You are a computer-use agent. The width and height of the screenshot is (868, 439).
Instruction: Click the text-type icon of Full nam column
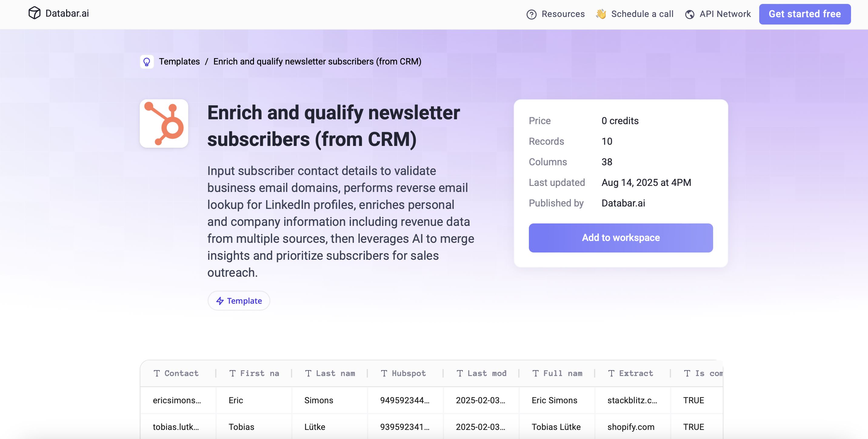coord(536,373)
